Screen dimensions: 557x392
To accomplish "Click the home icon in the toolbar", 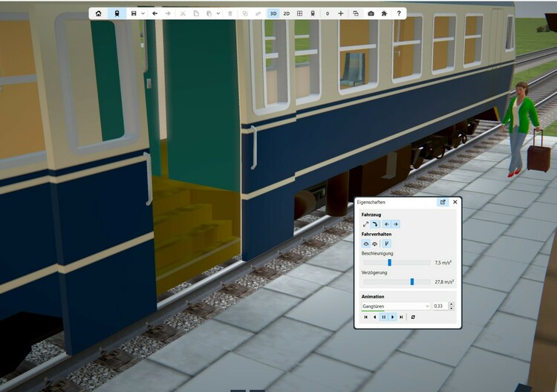I will (98, 13).
